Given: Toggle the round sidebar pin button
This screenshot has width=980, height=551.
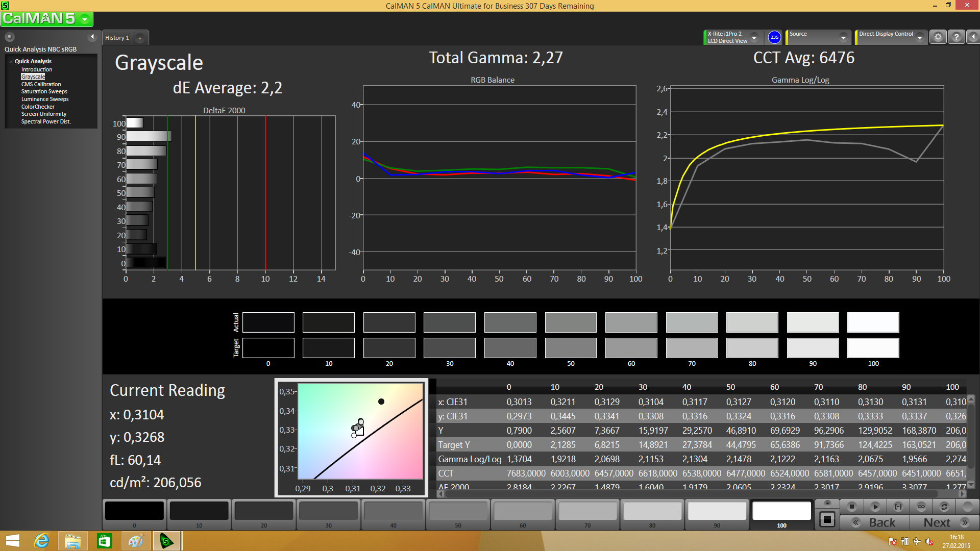Looking at the screenshot, I should (9, 37).
